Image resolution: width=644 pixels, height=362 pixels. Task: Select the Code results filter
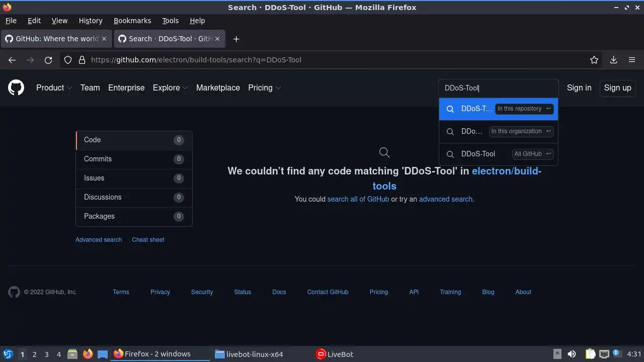134,140
